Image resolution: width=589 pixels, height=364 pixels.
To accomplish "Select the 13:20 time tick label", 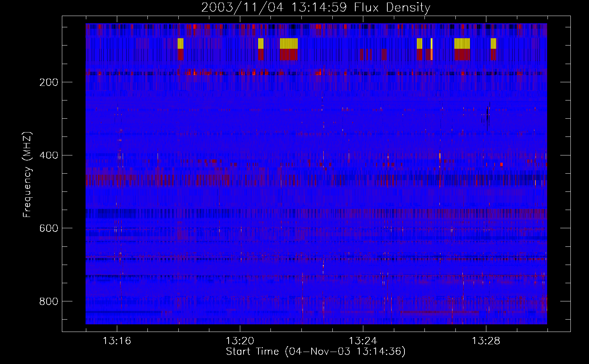I will (x=240, y=341).
